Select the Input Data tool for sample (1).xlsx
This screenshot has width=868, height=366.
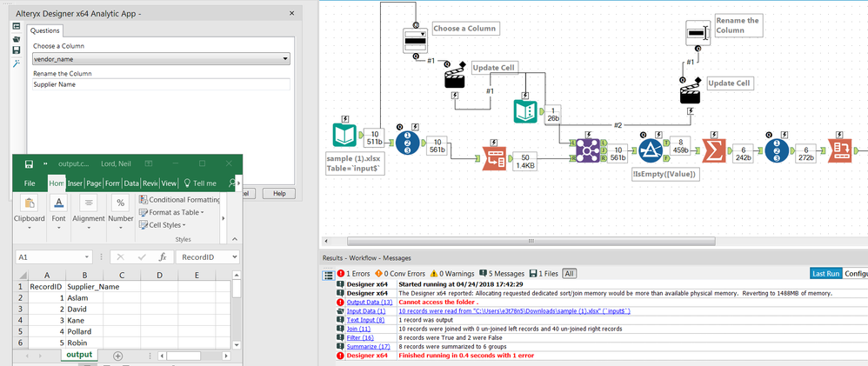pos(344,135)
